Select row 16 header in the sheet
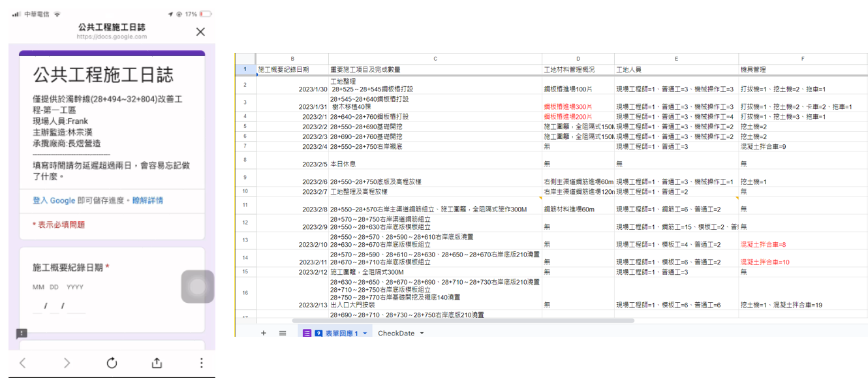The height and width of the screenshot is (389, 868). [245, 293]
